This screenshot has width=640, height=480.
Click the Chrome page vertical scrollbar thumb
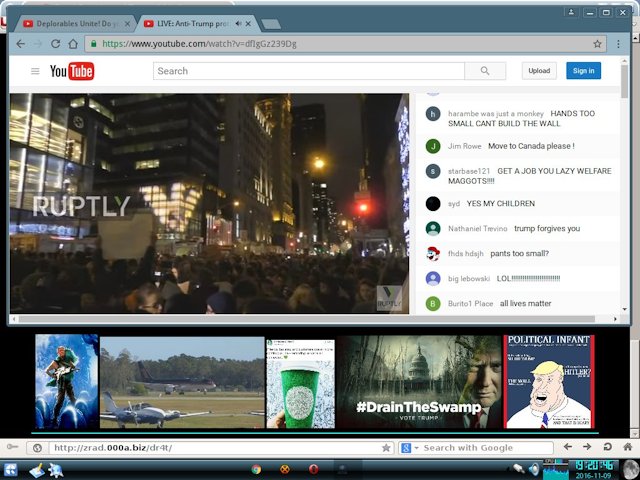click(624, 81)
